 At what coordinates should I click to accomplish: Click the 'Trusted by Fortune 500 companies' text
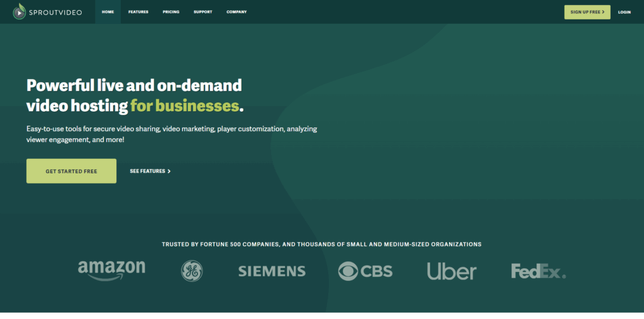[x=321, y=244]
